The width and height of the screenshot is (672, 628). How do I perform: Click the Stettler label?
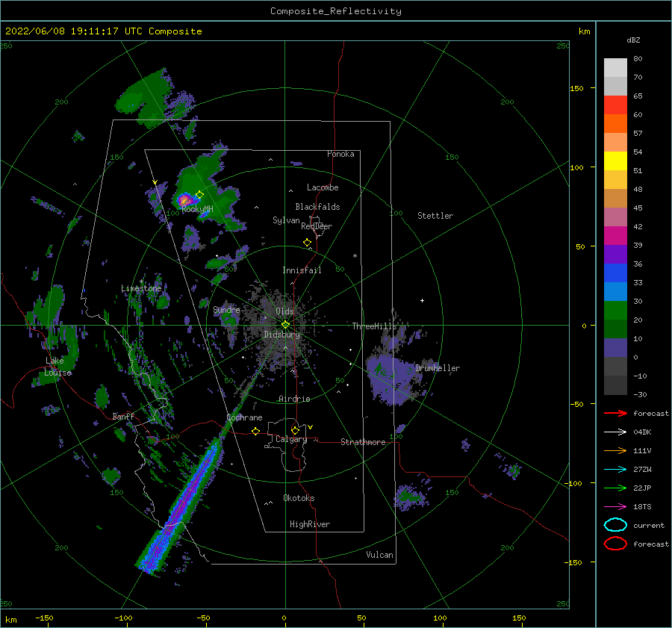pos(435,216)
